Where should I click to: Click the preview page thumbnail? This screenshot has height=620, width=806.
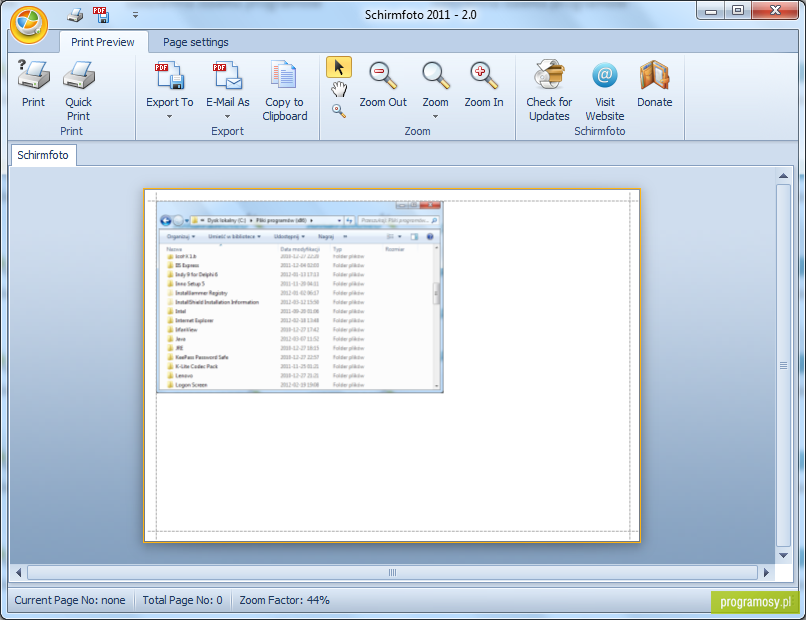(392, 366)
